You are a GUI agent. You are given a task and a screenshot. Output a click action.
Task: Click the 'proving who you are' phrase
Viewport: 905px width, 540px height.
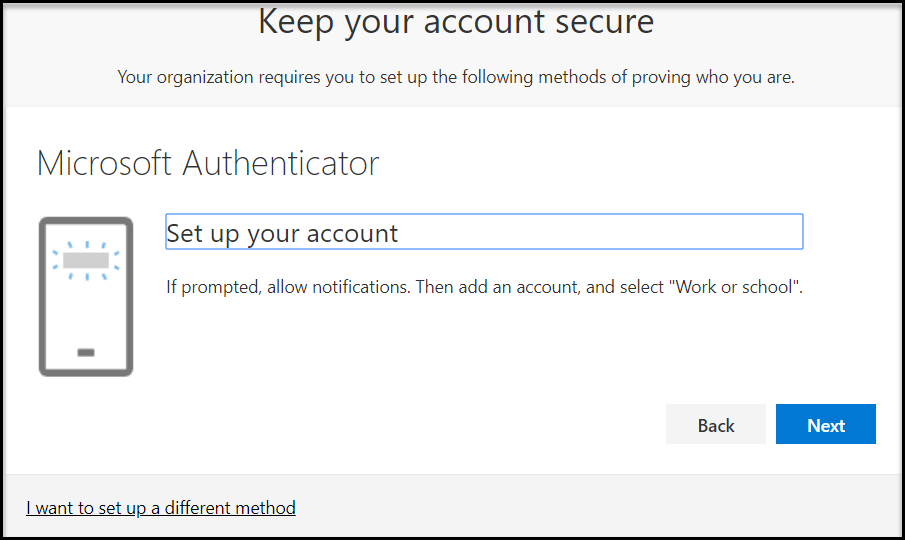[712, 77]
